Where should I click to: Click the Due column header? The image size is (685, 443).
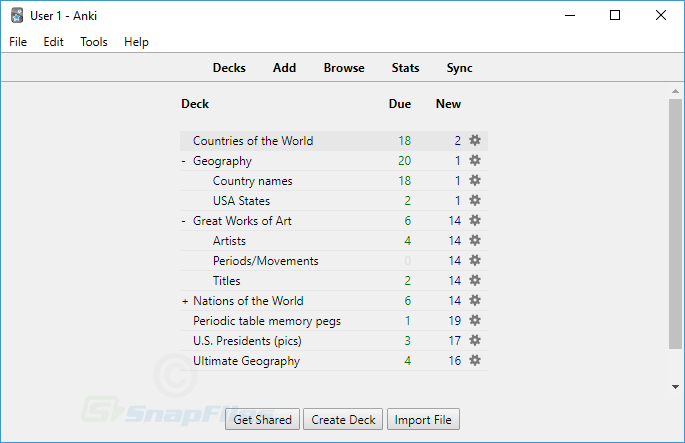[x=400, y=104]
